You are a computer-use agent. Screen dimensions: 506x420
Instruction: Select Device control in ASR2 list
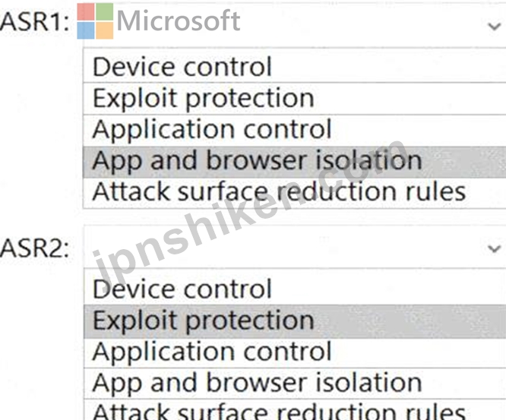point(182,289)
